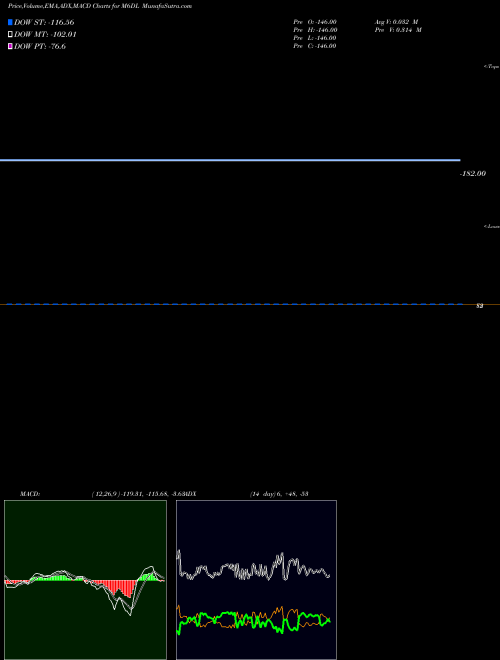This screenshot has height=660, width=500.
Task: Click the MACD '(12,26,9)' parameter values
Action: tap(138, 494)
